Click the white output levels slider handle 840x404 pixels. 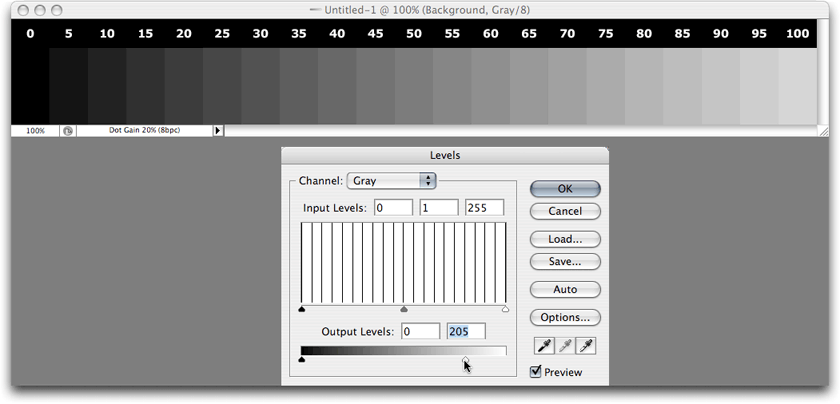[466, 360]
